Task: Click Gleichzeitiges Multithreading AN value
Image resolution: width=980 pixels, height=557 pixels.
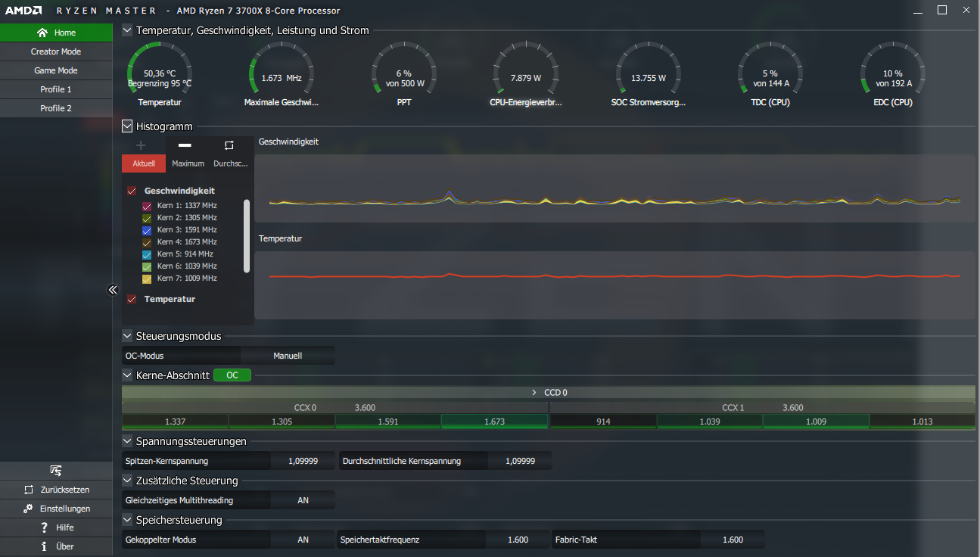Action: point(303,500)
